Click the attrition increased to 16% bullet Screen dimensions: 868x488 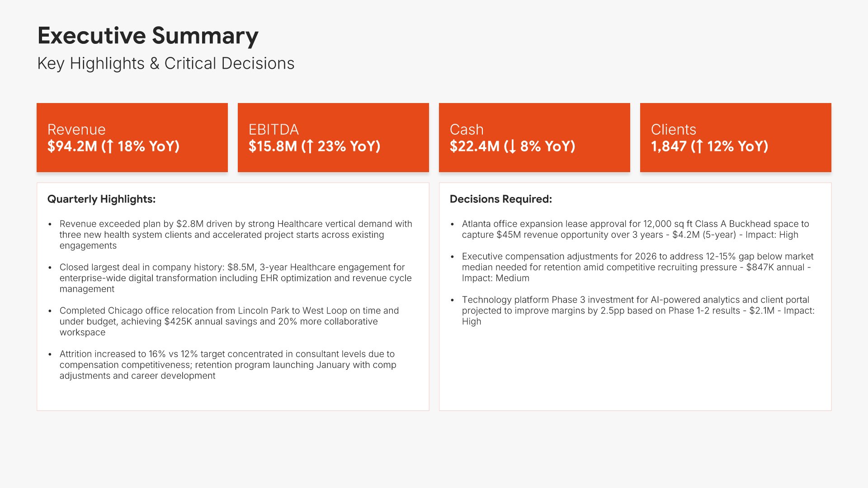[227, 365]
